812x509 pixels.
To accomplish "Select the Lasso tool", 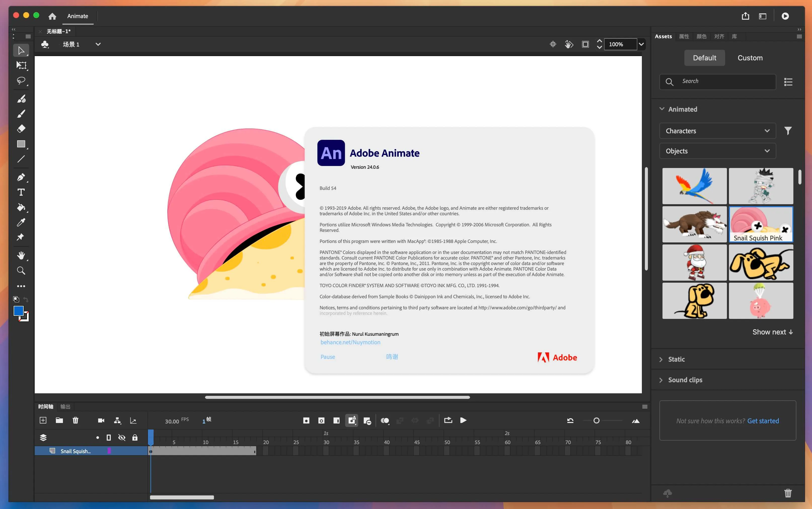I will coord(21,81).
